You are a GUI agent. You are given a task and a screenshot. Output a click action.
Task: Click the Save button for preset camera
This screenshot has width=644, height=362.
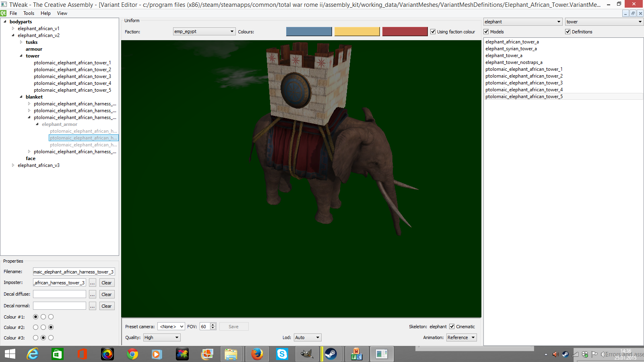(x=234, y=327)
